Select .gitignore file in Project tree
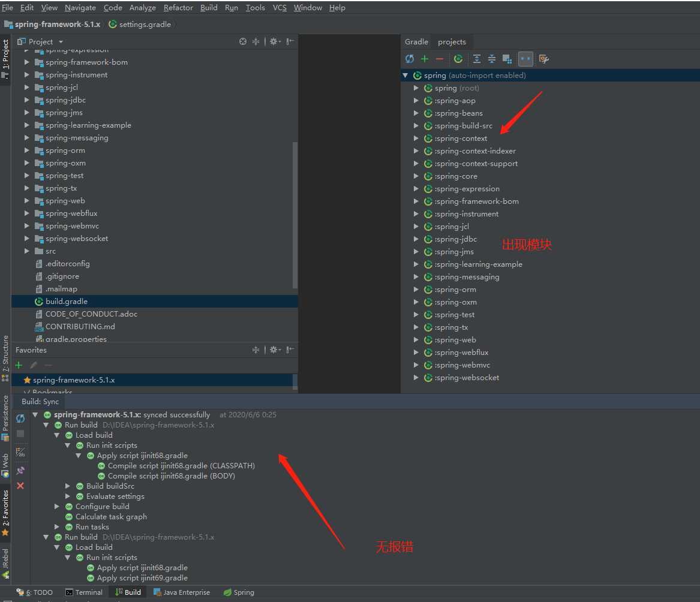Image resolution: width=700 pixels, height=602 pixels. pyautogui.click(x=62, y=276)
